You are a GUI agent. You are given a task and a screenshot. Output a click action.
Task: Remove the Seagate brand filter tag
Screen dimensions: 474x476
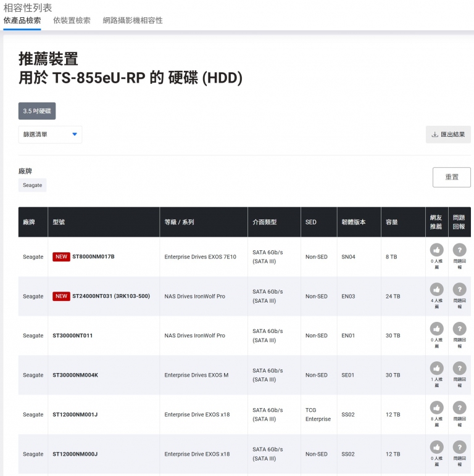click(x=33, y=185)
